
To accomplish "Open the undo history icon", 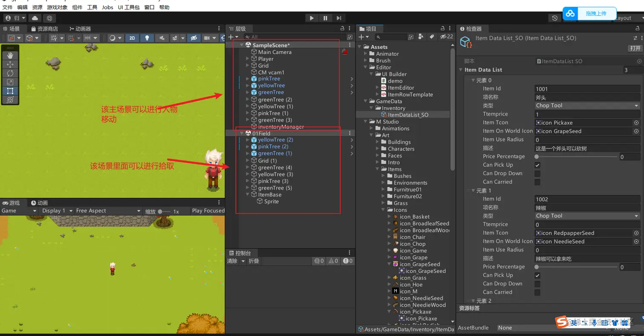I will click(x=555, y=18).
